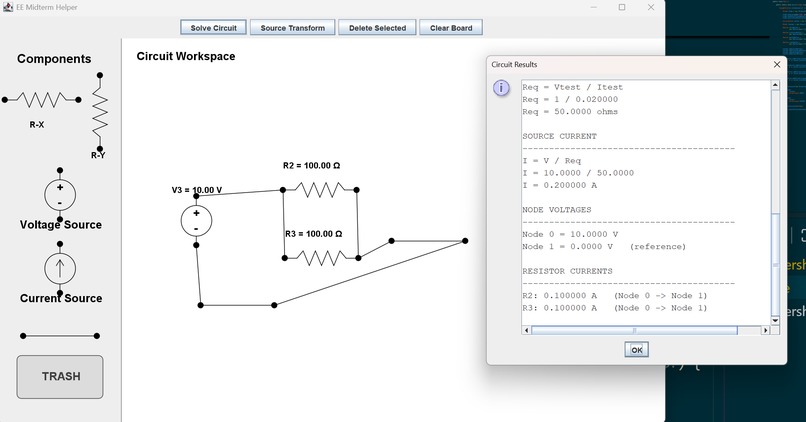
Task: Click the results vertical scrollbar down arrow
Action: coord(775,321)
